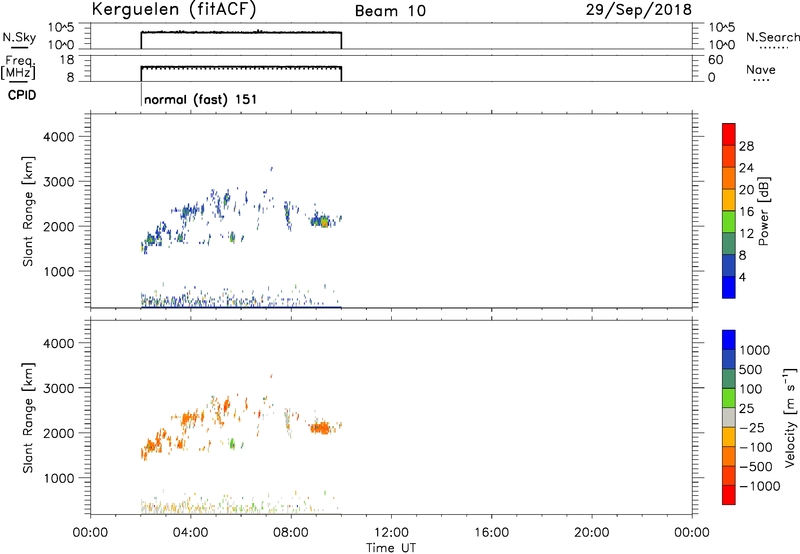Pick the gray segment of velocity colorbar
The height and width of the screenshot is (554, 800).
(x=729, y=418)
